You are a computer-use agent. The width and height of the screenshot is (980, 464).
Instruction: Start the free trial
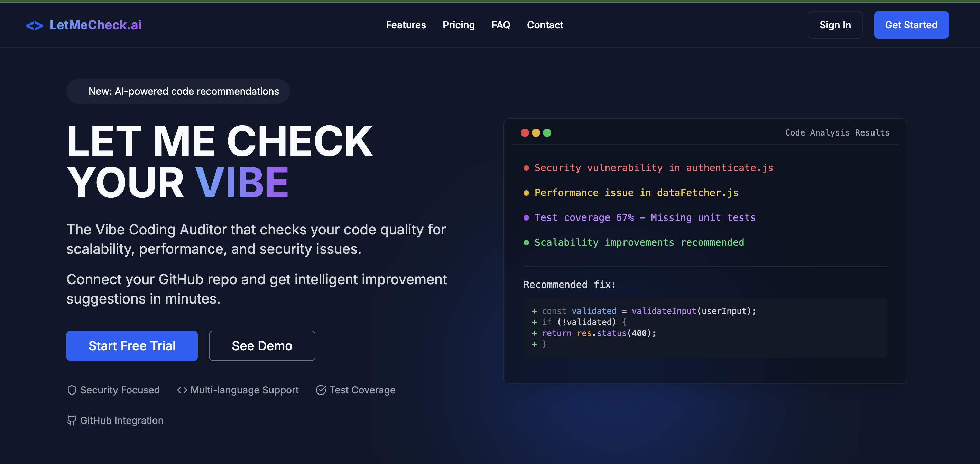click(132, 346)
